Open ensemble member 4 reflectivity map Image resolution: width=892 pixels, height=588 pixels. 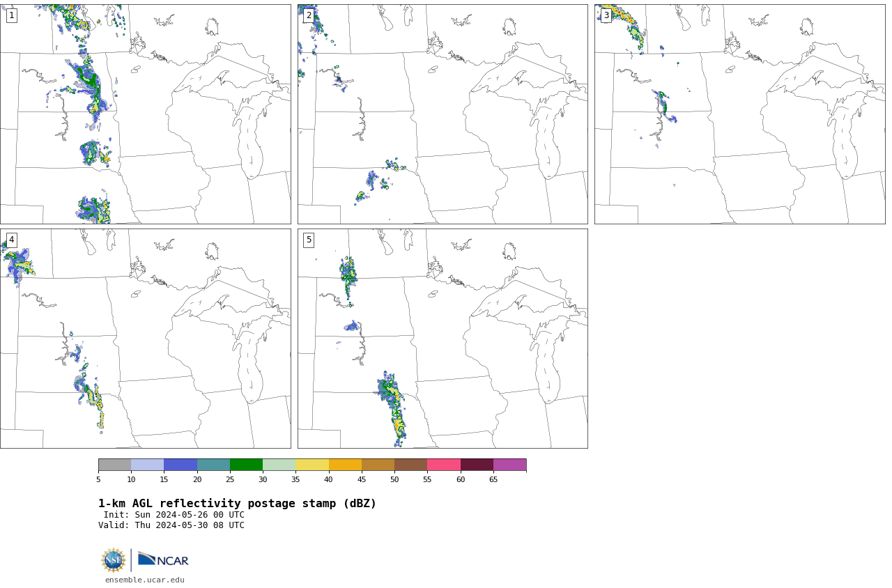point(145,339)
